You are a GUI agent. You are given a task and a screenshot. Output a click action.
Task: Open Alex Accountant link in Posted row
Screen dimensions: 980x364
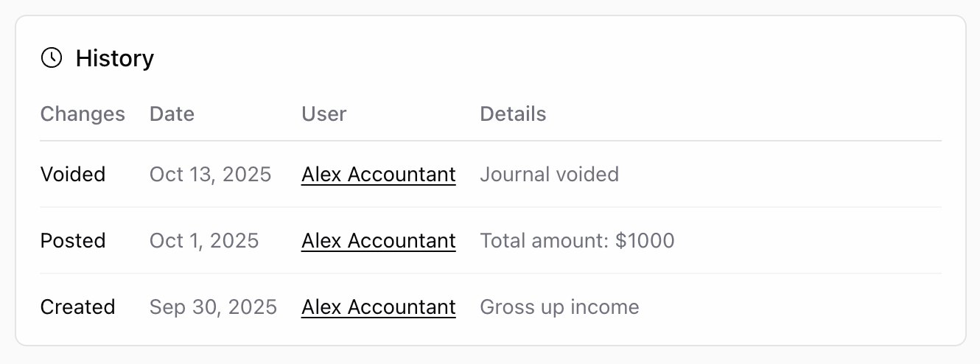[x=378, y=241]
